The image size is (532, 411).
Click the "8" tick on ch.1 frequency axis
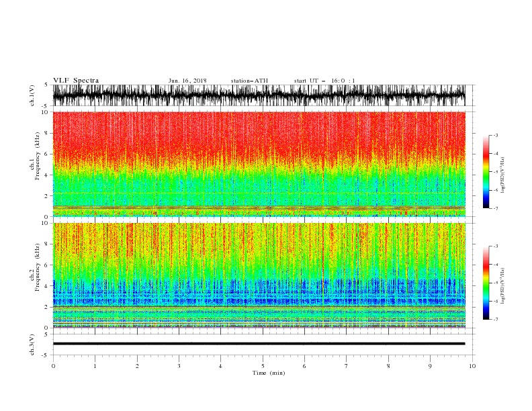(x=46, y=133)
